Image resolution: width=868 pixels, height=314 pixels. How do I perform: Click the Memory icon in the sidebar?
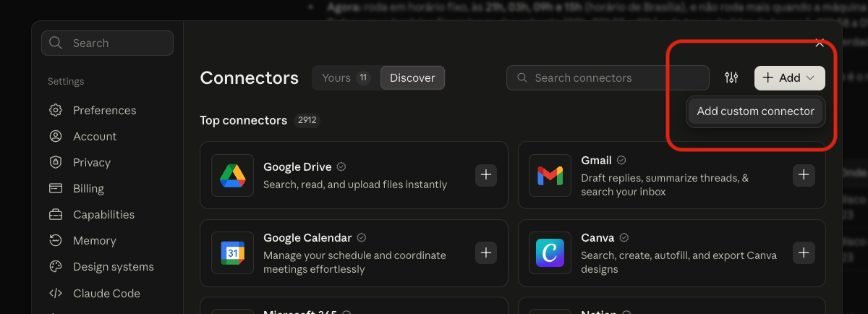pyautogui.click(x=56, y=241)
